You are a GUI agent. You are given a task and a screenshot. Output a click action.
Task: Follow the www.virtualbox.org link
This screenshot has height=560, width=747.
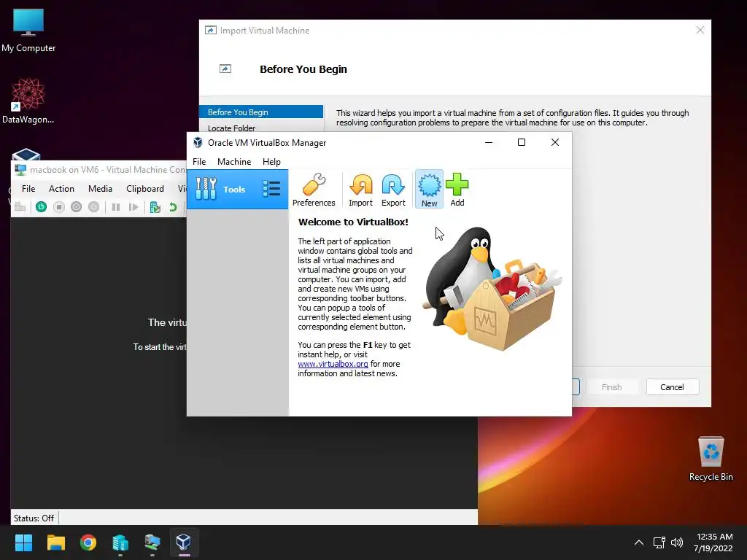[333, 364]
